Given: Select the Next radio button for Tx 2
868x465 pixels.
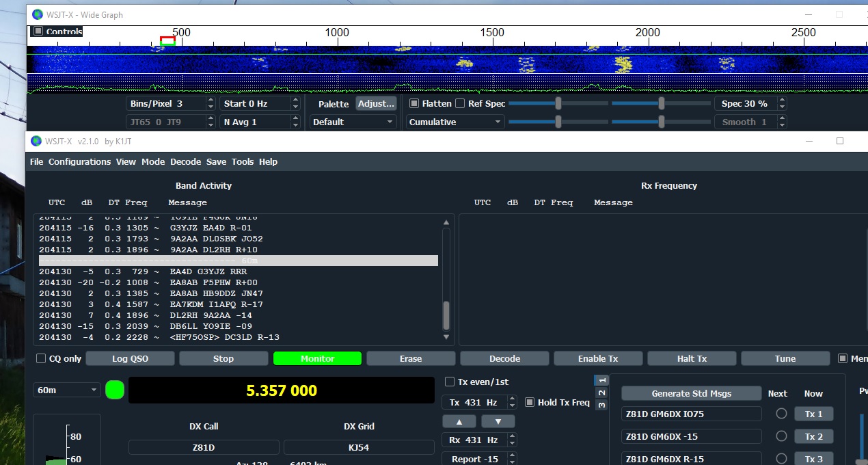Looking at the screenshot, I should pos(781,436).
